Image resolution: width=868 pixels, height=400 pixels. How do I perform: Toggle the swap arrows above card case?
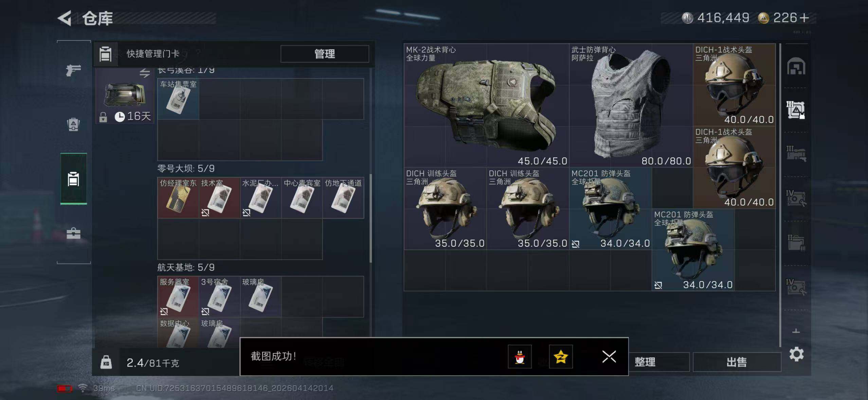point(145,73)
